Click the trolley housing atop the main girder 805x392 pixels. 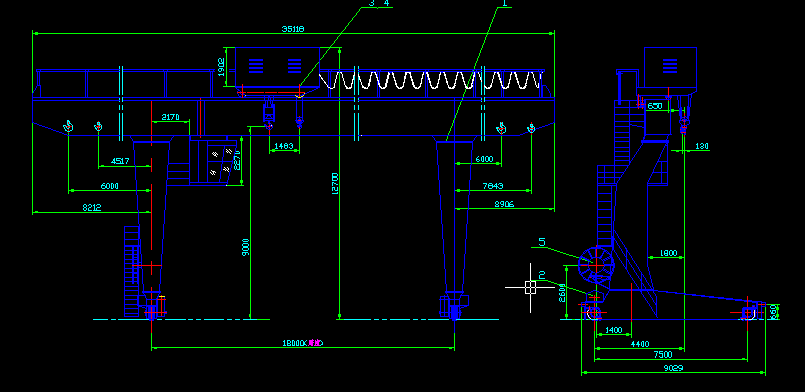click(277, 67)
